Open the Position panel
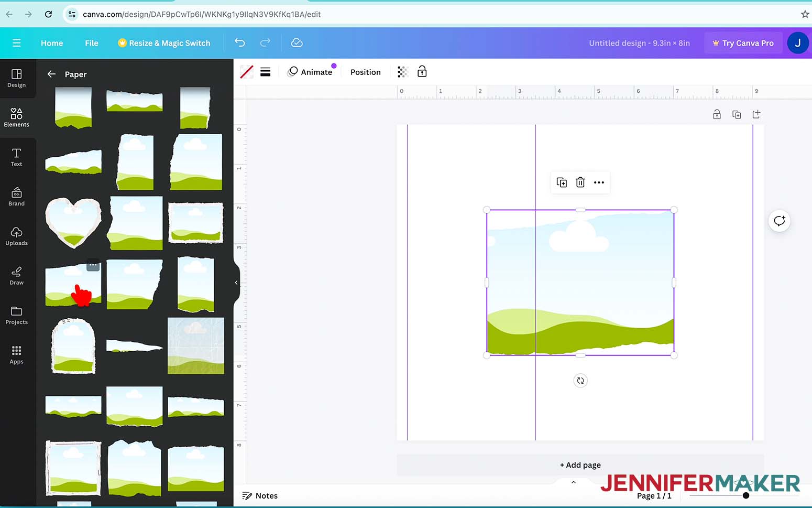The image size is (812, 508). (366, 72)
